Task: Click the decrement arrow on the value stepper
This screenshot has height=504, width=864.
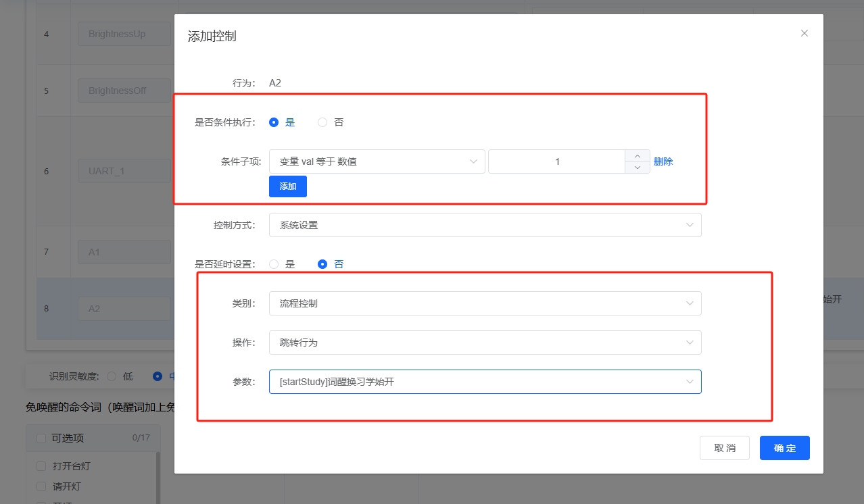Action: [x=637, y=167]
